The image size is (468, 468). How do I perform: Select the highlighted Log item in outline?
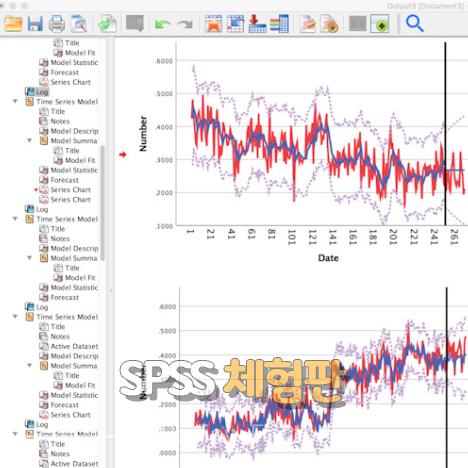coord(37,92)
